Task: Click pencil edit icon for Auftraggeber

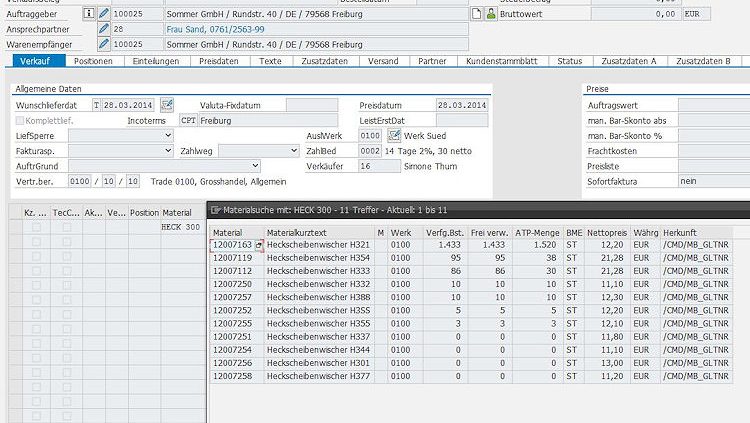Action: pyautogui.click(x=103, y=13)
